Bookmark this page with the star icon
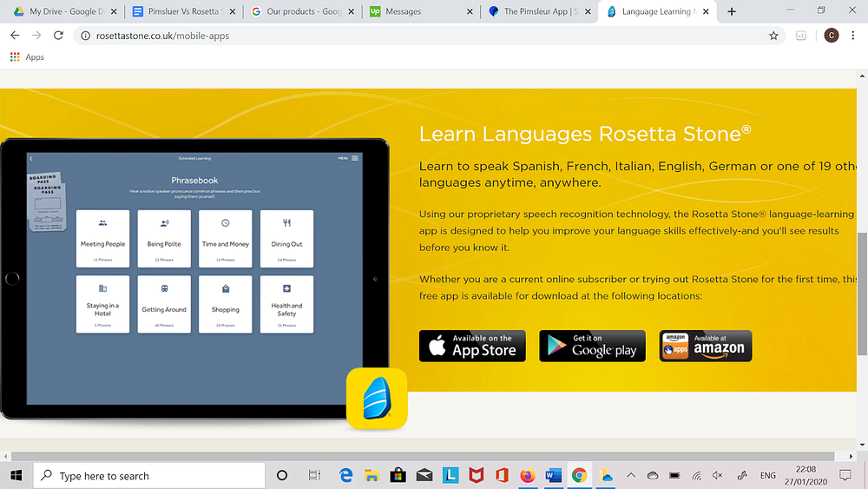This screenshot has width=868, height=489. (x=773, y=36)
